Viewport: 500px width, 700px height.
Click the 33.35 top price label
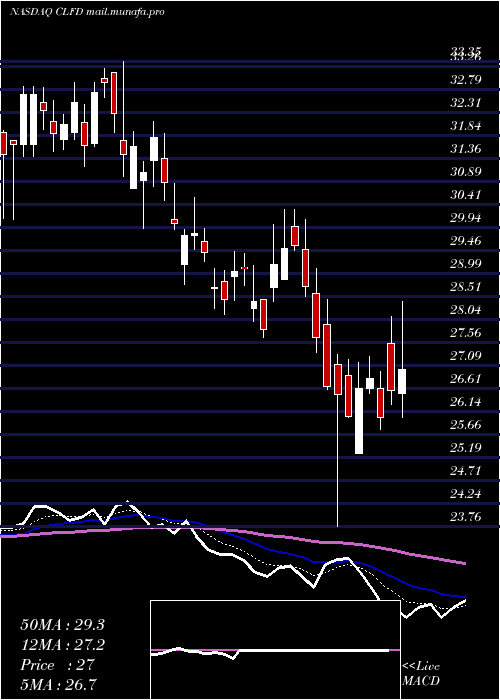coord(465,53)
